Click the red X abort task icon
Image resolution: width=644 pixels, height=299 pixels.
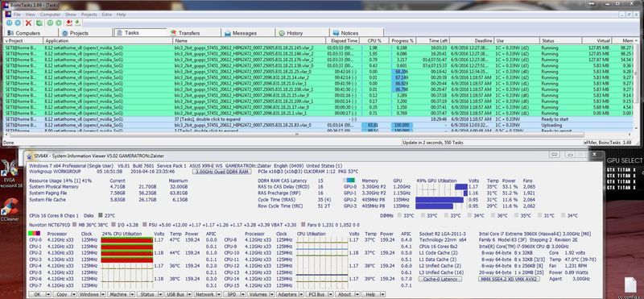[x=28, y=23]
